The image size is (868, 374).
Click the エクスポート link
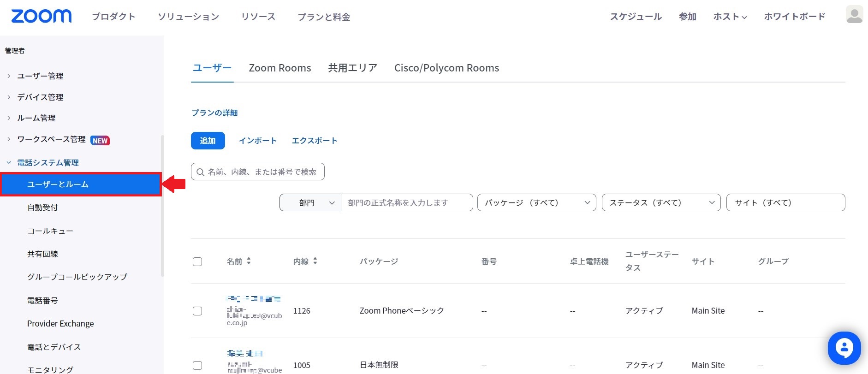[315, 141]
